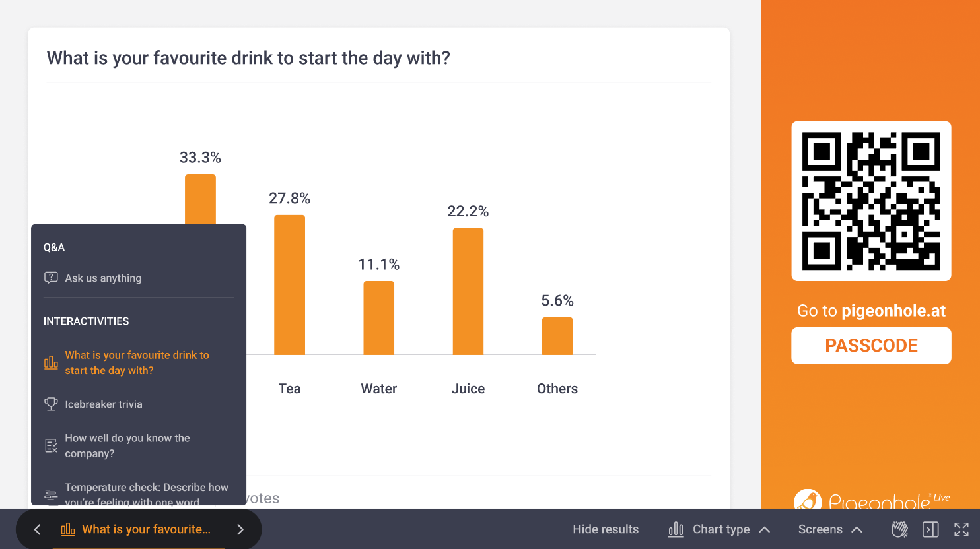The image size is (980, 549).
Task: Click the QR code image
Action: pos(871,201)
